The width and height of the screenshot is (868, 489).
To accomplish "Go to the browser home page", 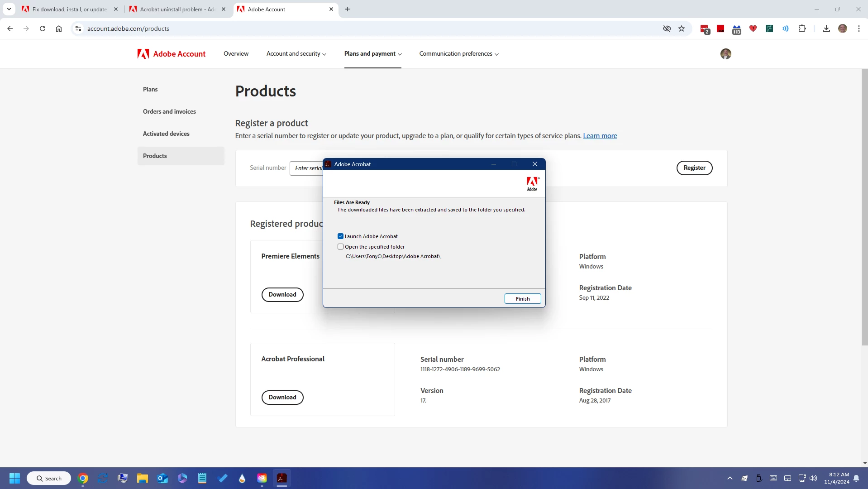I will tap(59, 29).
